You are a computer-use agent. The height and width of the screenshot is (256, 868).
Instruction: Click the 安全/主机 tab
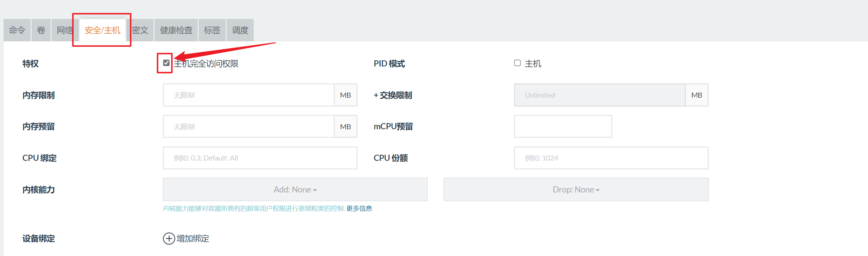pos(102,30)
